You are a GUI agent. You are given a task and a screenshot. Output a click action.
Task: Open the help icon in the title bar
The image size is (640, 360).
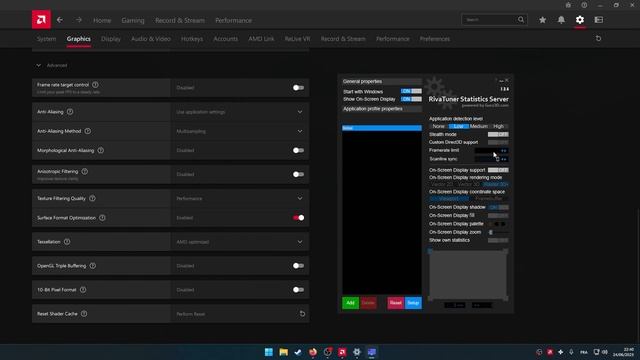[584, 5]
